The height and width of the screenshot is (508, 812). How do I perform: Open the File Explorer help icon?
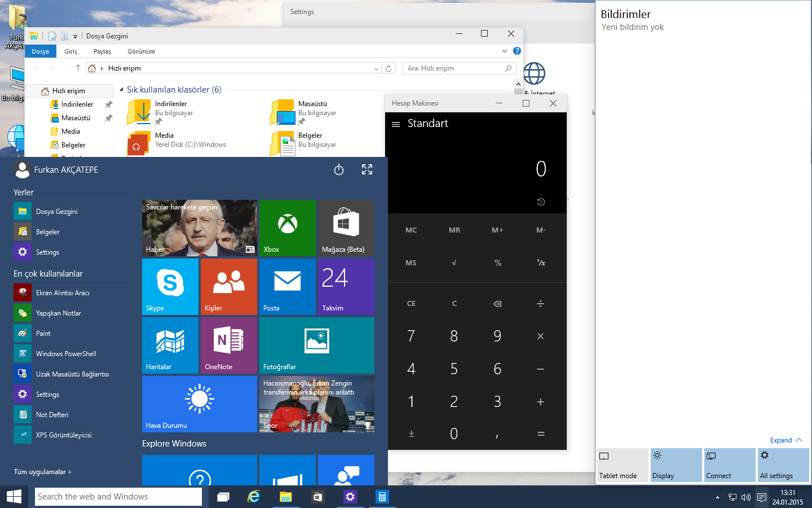517,51
